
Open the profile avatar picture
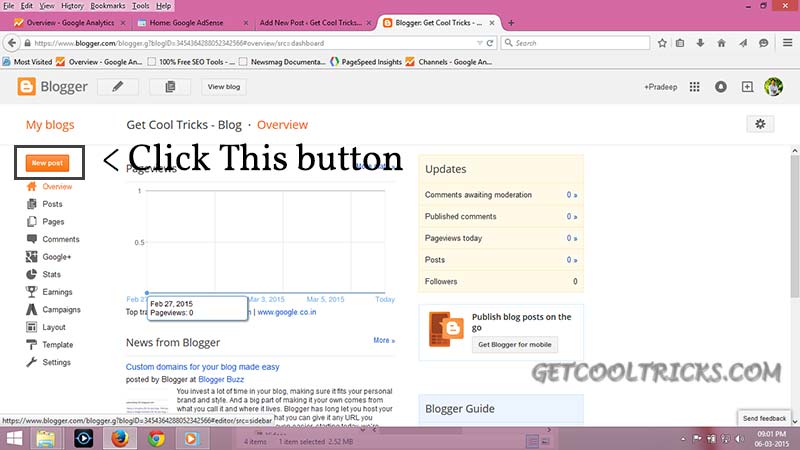click(x=773, y=87)
